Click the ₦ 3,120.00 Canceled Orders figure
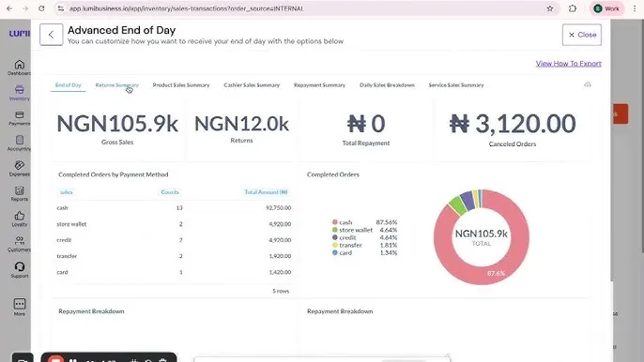Screen dimensions: 644x362 (x=513, y=124)
